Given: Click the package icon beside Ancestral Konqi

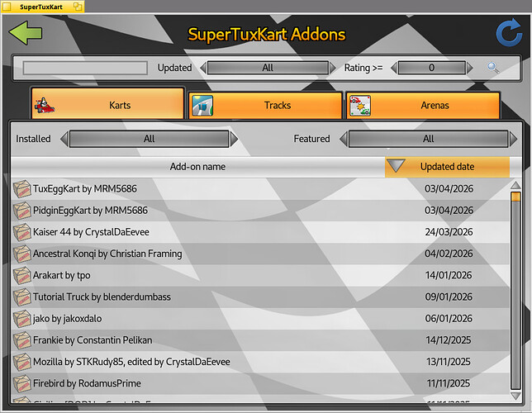Looking at the screenshot, I should click(21, 254).
